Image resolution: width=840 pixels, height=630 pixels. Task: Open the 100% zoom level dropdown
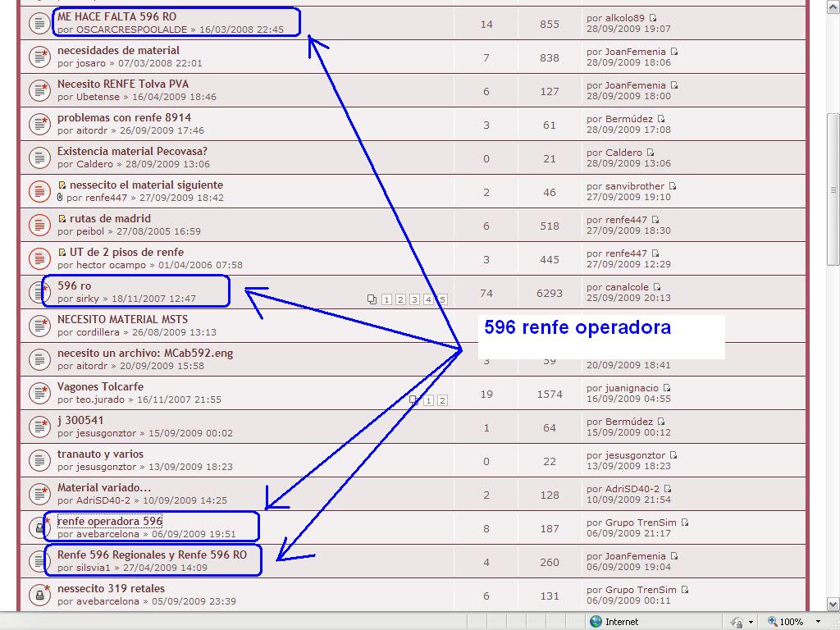818,622
